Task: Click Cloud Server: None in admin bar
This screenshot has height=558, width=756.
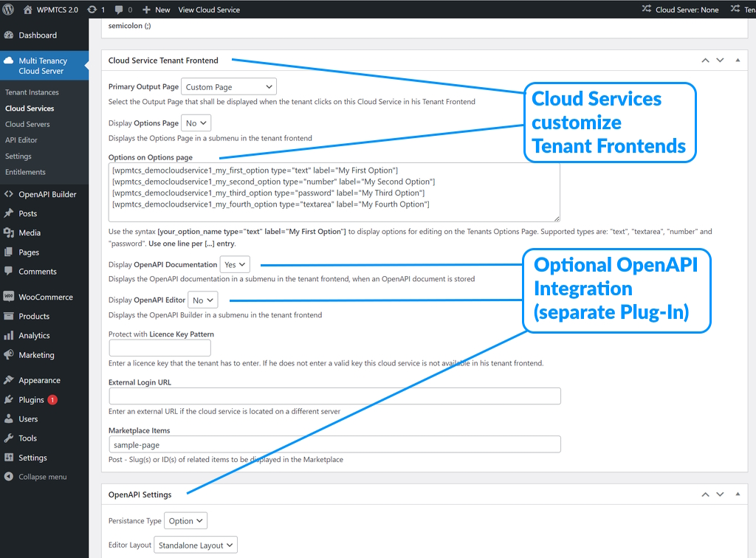Action: pos(687,10)
